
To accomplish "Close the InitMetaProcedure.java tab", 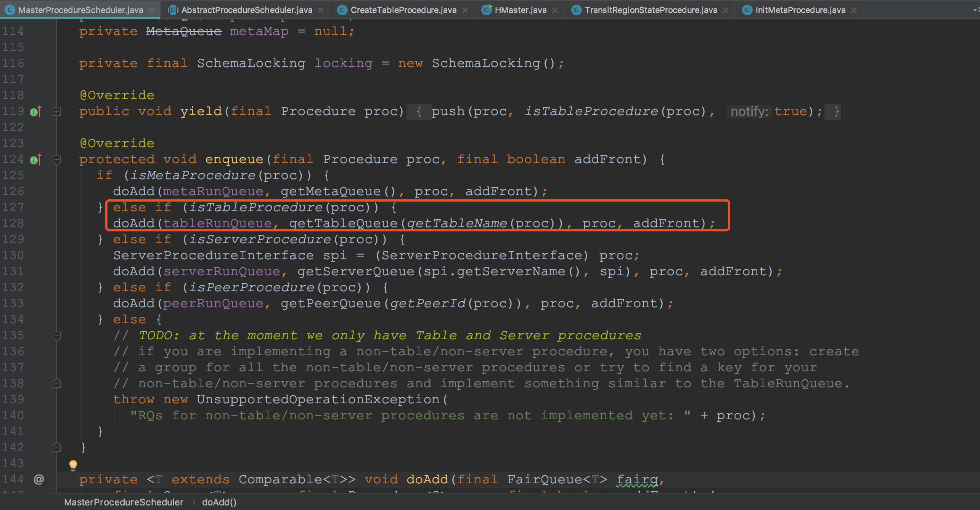I will (854, 10).
